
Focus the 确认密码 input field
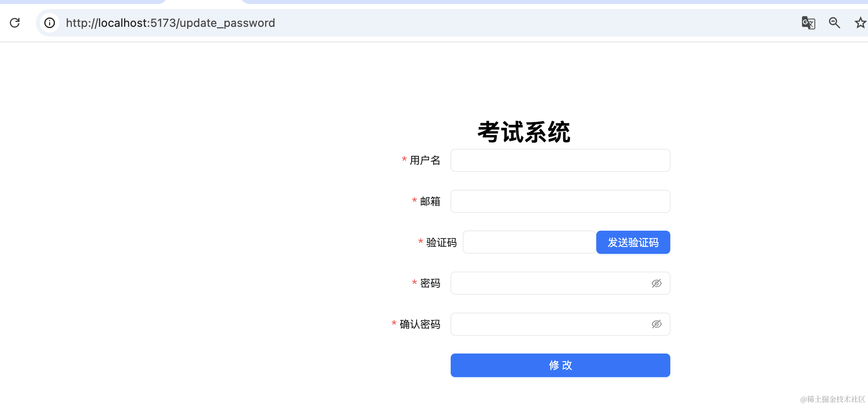pos(549,324)
